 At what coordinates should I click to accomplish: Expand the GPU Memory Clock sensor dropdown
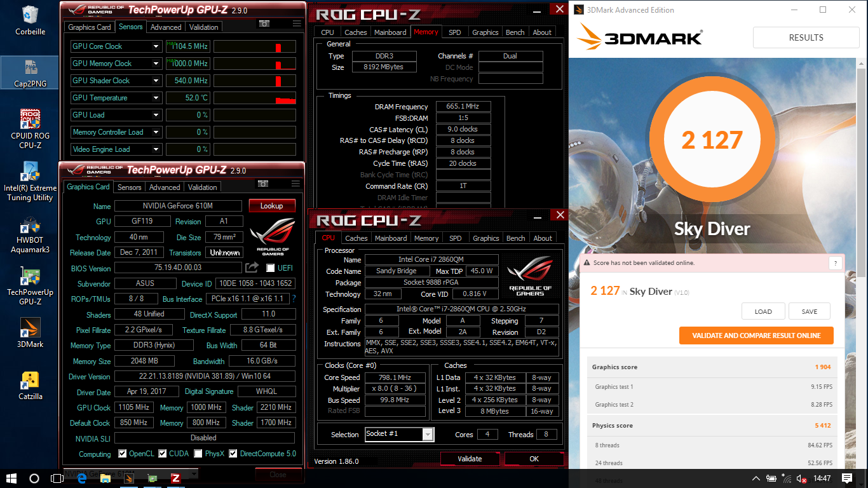pyautogui.click(x=156, y=64)
